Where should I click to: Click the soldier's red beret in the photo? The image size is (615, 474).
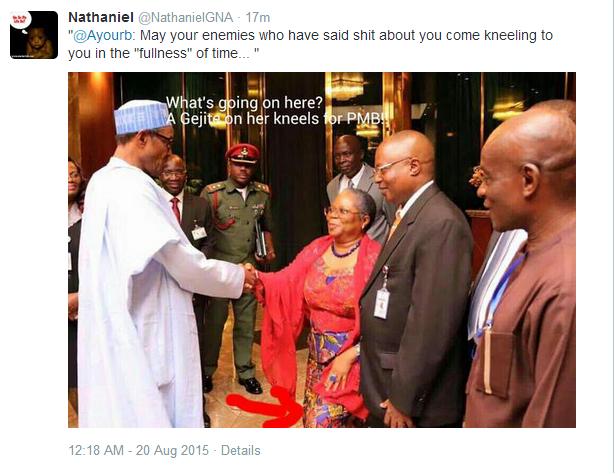244,153
